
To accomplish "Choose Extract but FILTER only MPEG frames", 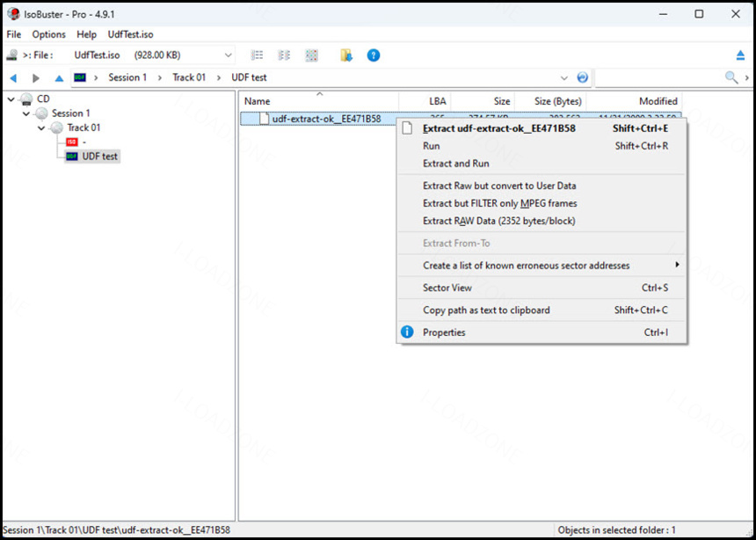I will (542, 204).
